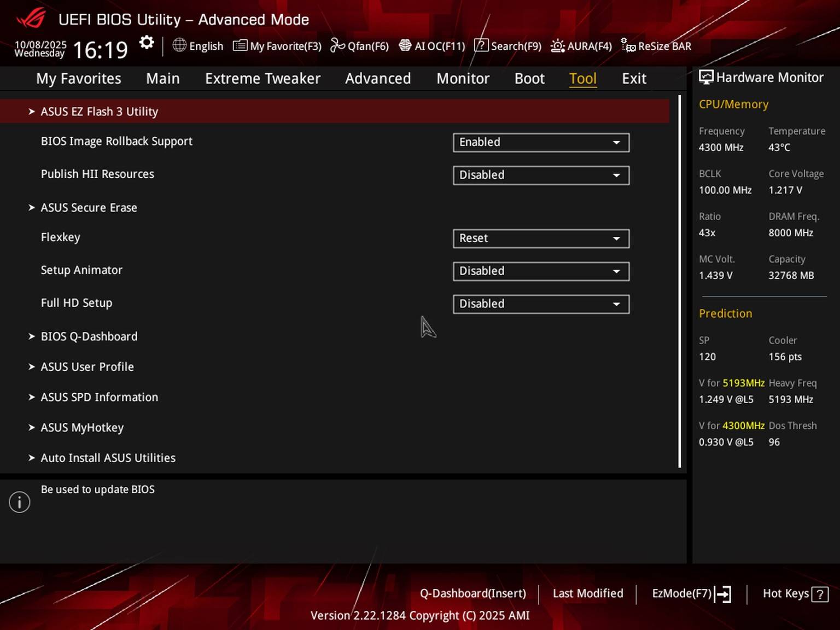Open Qfan(F6) fan control icon
This screenshot has width=840, height=630.
[337, 45]
